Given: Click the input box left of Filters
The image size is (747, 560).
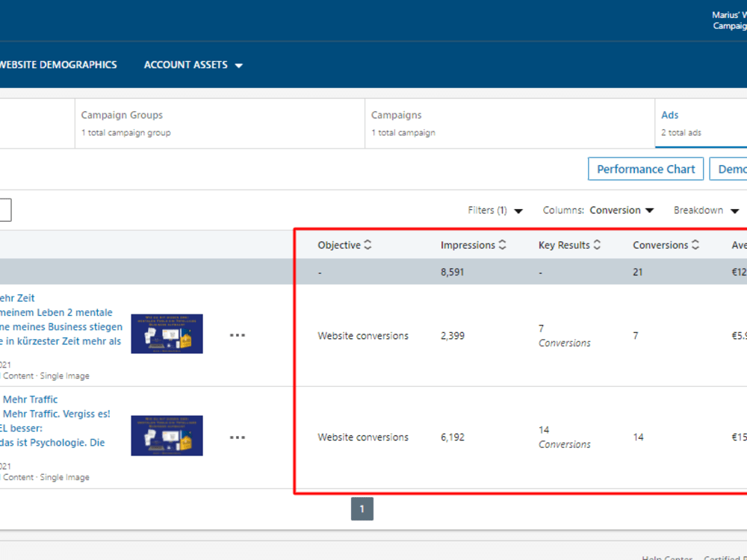Looking at the screenshot, I should coord(4,210).
